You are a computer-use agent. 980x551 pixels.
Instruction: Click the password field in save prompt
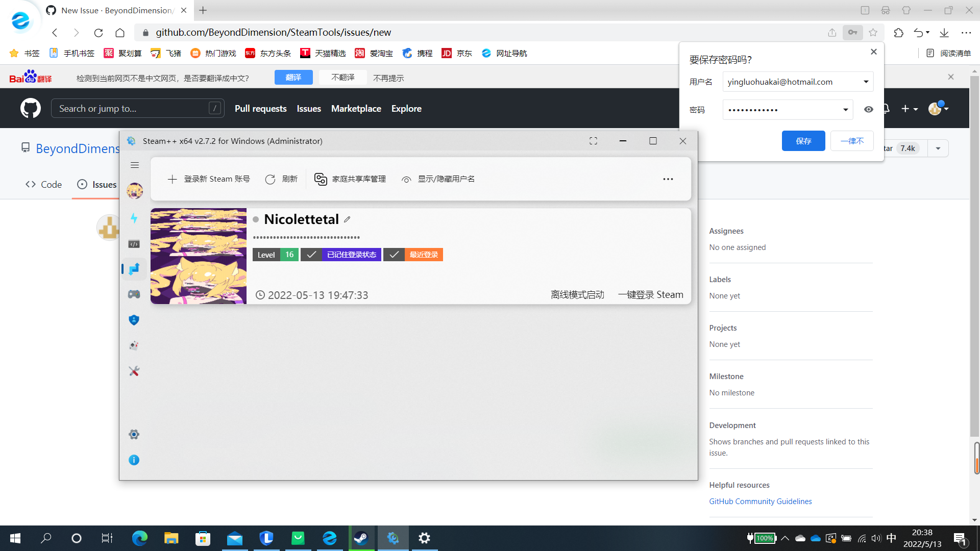click(x=788, y=110)
